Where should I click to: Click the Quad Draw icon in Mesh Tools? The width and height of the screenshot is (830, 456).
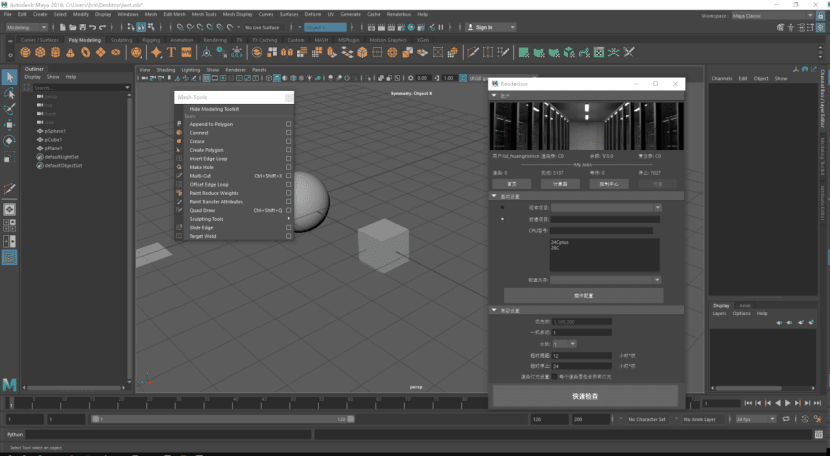coord(179,210)
